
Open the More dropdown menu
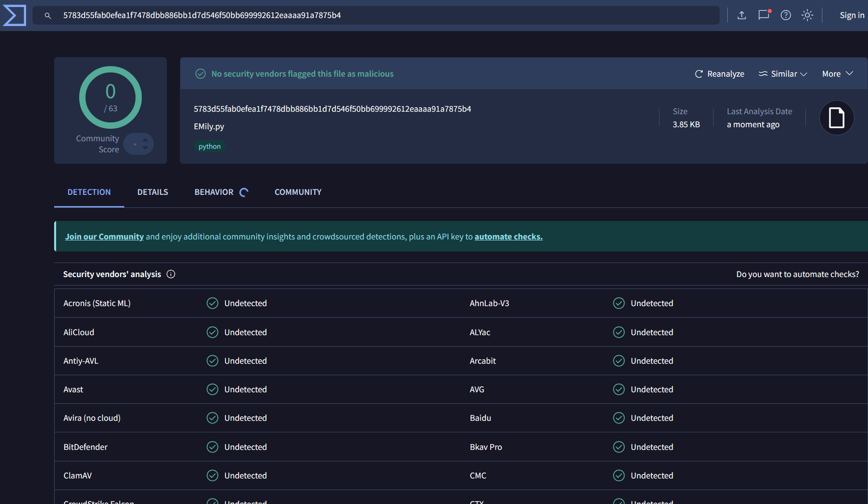pos(837,74)
